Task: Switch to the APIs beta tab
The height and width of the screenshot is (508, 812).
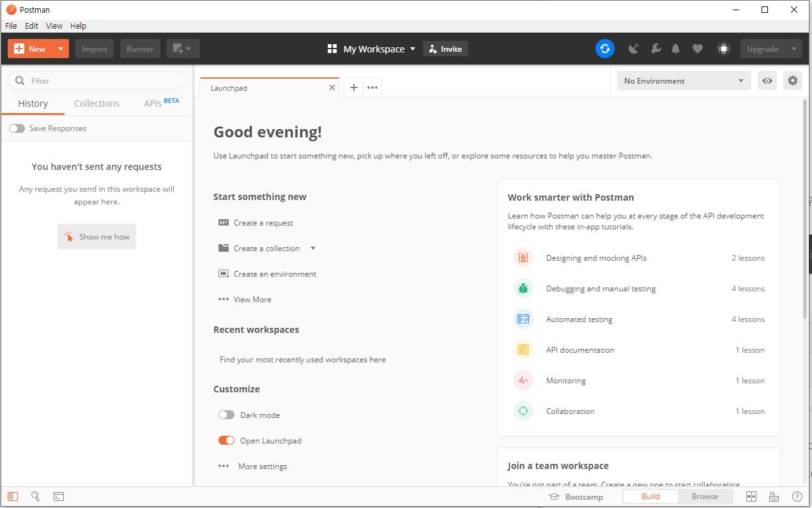Action: [161, 103]
